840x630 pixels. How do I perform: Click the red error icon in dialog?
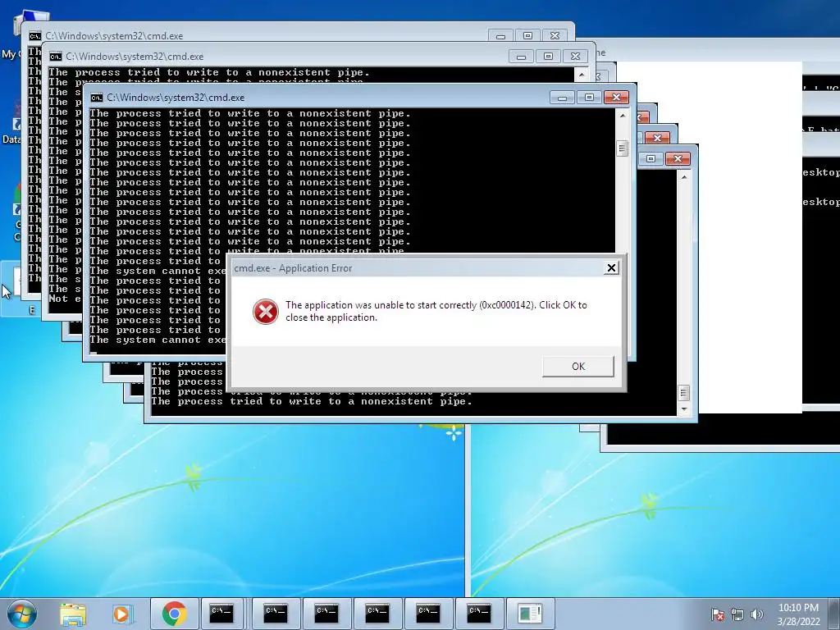click(266, 311)
